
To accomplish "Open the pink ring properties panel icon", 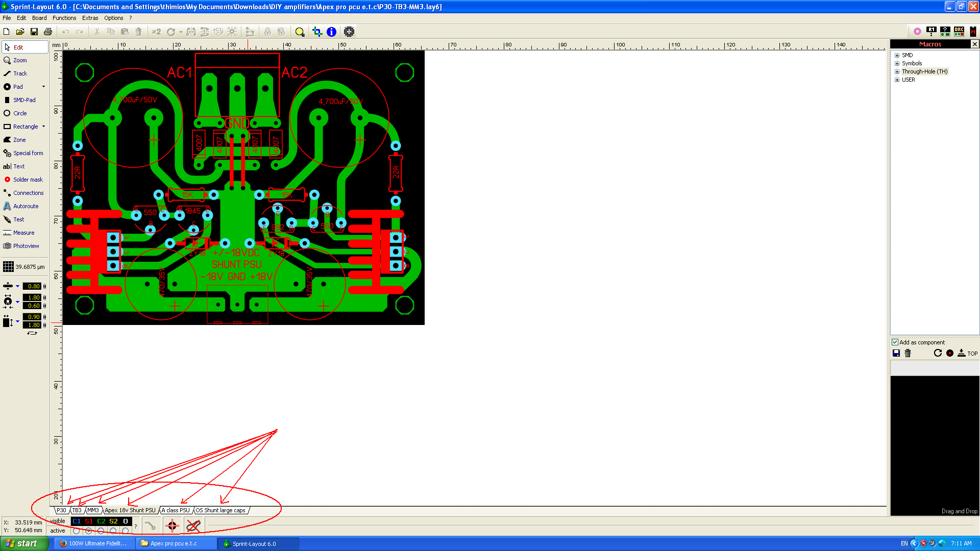I will pyautogui.click(x=917, y=32).
